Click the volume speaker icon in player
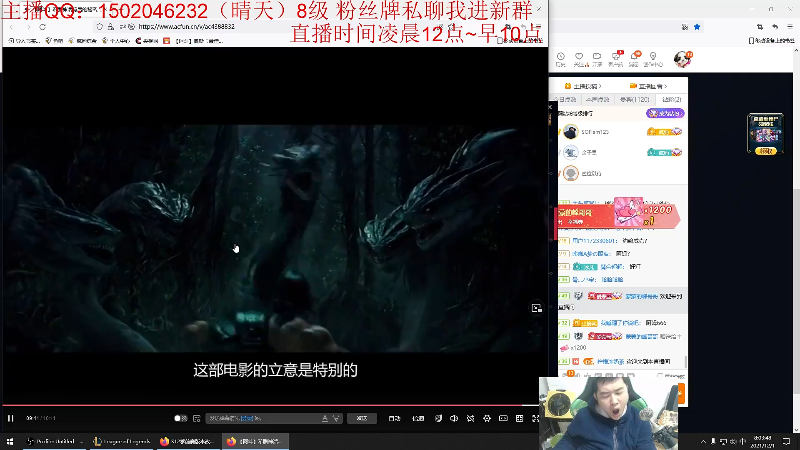This screenshot has width=800, height=450. [454, 418]
